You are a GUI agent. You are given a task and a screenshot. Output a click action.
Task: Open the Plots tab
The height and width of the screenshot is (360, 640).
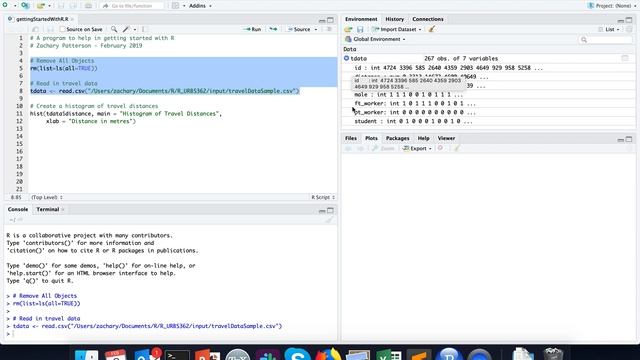pos(371,138)
